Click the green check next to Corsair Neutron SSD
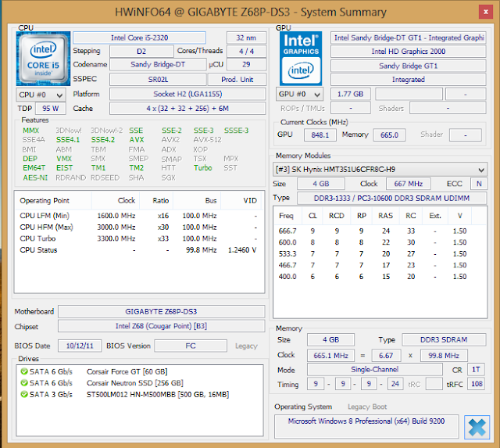This screenshot has height=448, width=500. coord(24,382)
